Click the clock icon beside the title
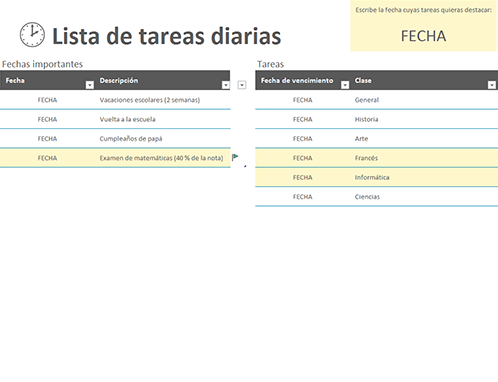The image size is (498, 382). (x=32, y=35)
